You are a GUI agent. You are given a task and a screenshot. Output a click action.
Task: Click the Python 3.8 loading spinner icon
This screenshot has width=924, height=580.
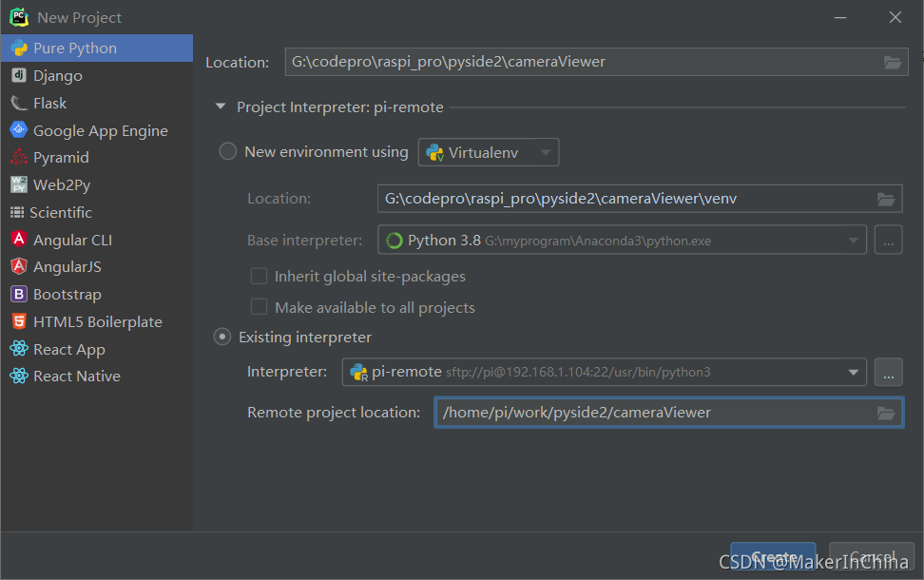coord(395,241)
